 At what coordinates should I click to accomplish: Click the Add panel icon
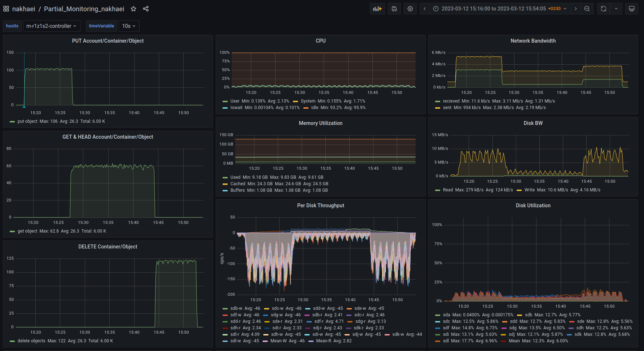[377, 9]
